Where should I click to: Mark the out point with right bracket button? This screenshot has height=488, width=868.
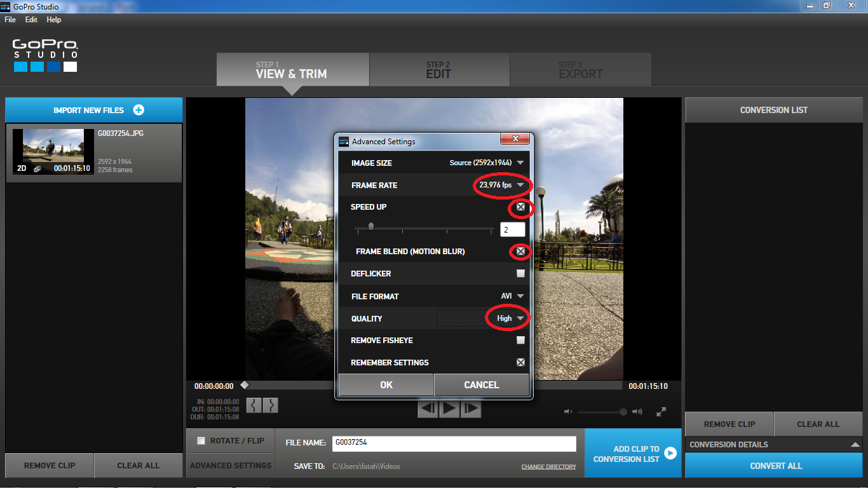click(x=270, y=405)
